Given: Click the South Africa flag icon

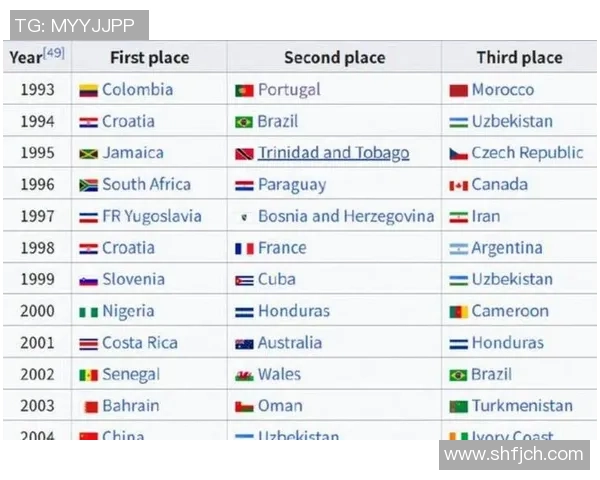Looking at the screenshot, I should [x=88, y=185].
